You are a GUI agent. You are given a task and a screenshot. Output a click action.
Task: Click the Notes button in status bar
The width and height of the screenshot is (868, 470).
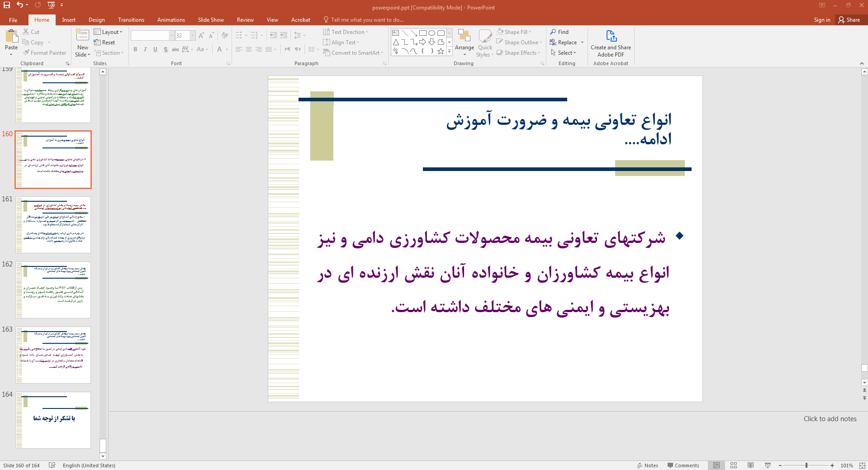click(x=647, y=465)
